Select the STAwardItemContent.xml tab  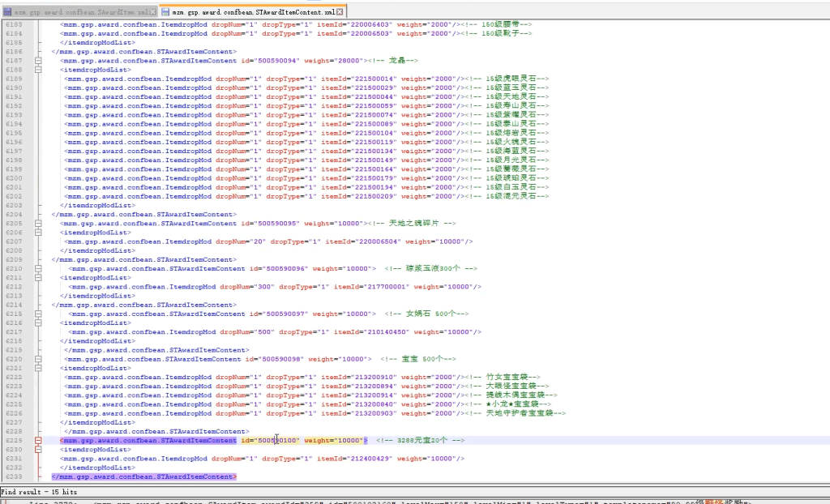254,13
